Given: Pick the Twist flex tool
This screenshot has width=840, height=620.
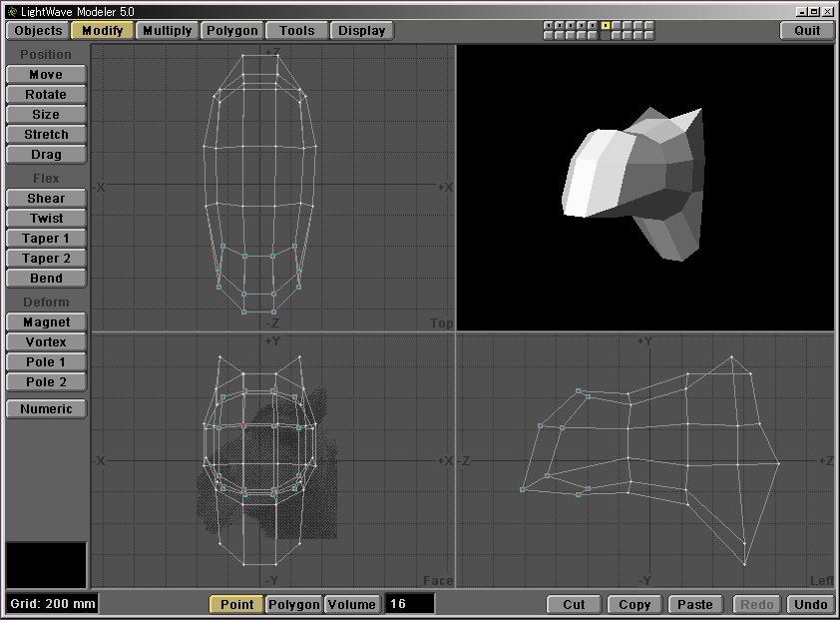Looking at the screenshot, I should click(46, 218).
